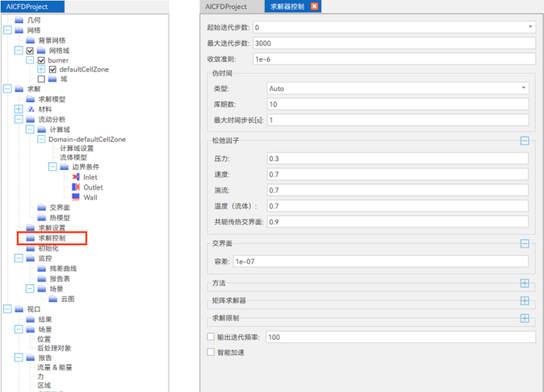Enable the 智能加速 checkbox
Screen dimensions: 544x392
211,352
